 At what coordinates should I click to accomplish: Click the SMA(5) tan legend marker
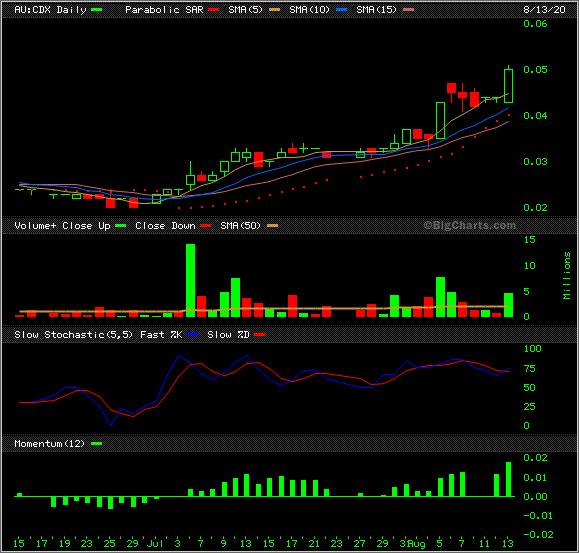274,10
